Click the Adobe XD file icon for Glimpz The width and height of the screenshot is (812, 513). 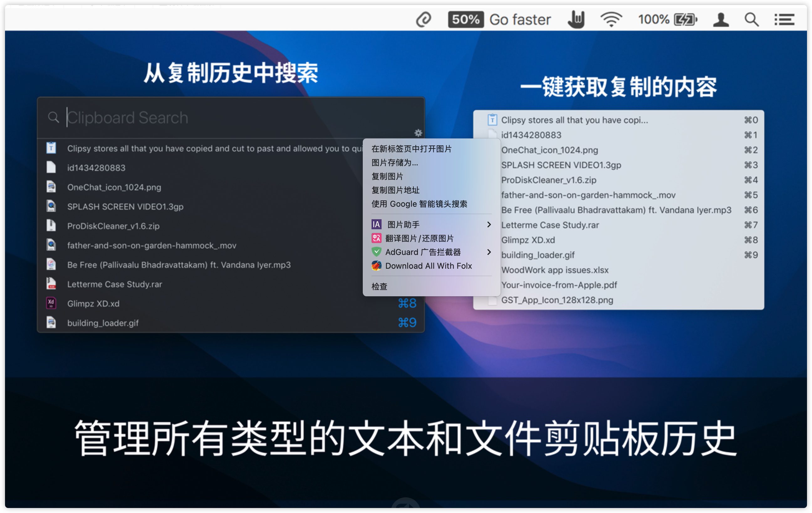coord(51,303)
